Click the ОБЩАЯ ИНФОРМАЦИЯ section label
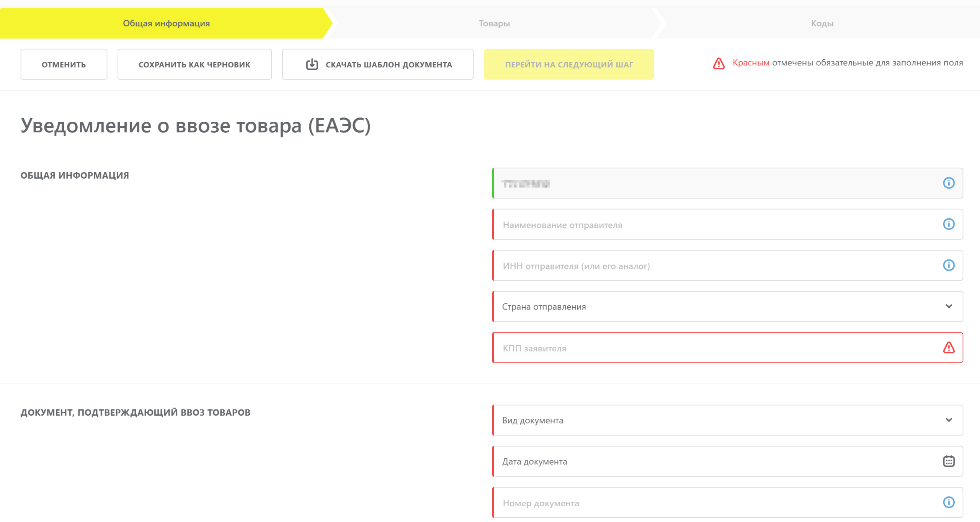The image size is (980, 522). [75, 175]
